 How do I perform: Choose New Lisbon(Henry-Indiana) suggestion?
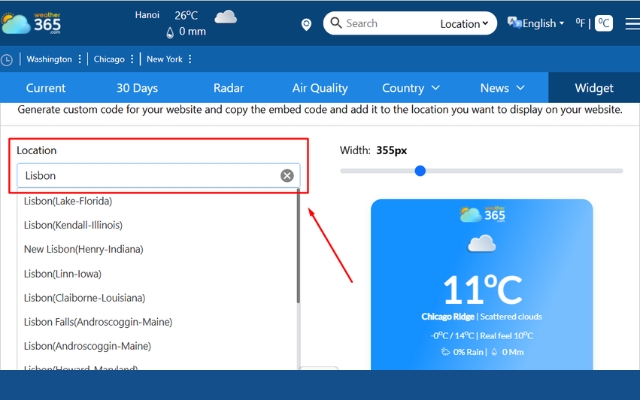click(84, 249)
